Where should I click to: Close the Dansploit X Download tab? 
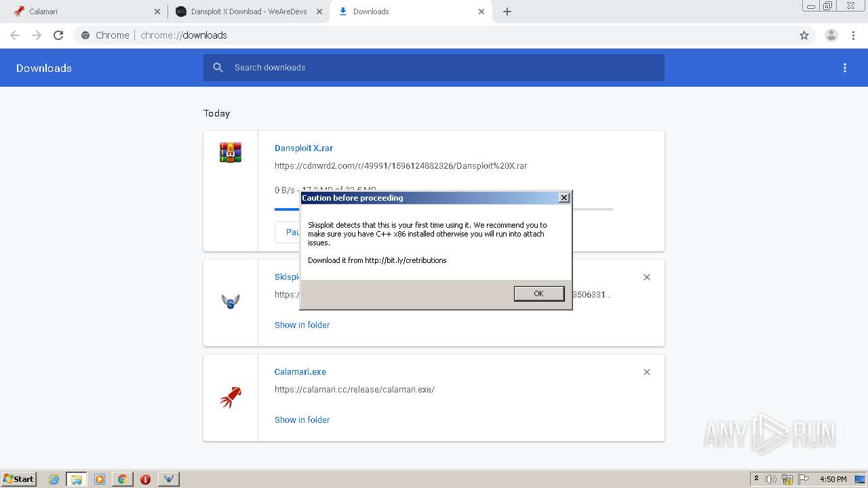click(x=319, y=12)
